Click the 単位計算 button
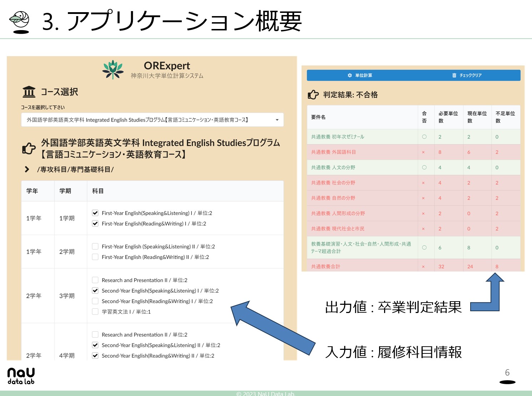 point(360,75)
